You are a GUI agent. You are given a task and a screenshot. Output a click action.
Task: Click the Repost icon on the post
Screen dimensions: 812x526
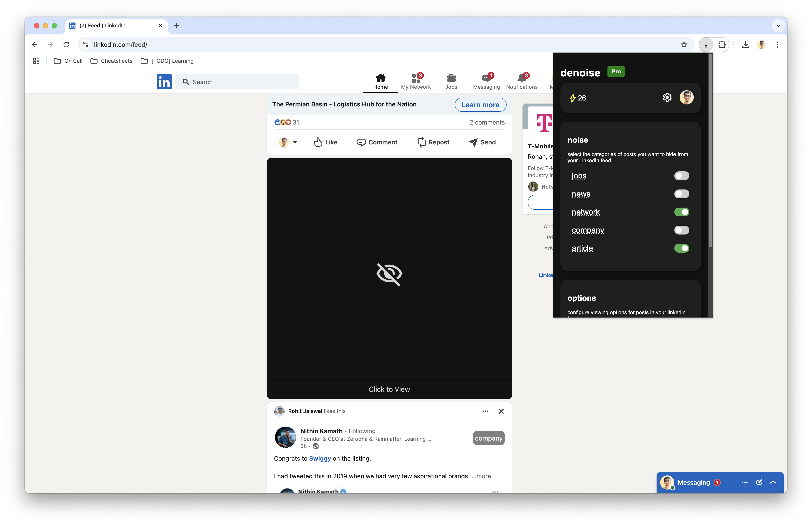(421, 142)
